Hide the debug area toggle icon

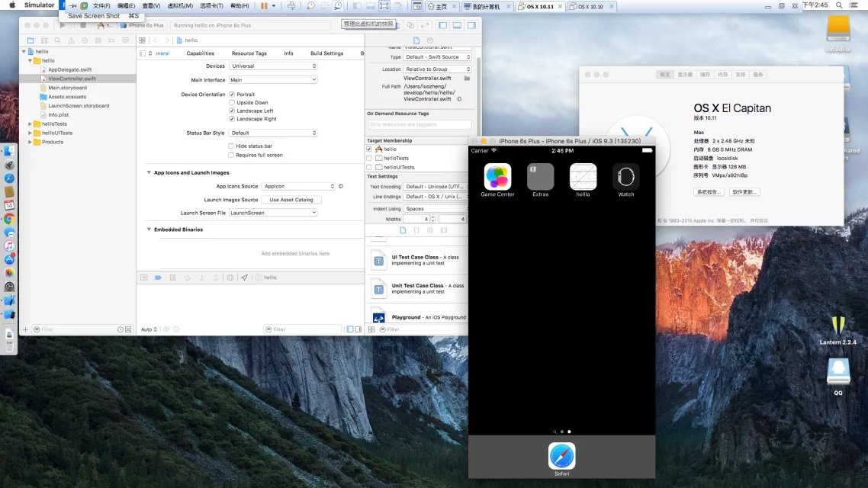(144, 278)
